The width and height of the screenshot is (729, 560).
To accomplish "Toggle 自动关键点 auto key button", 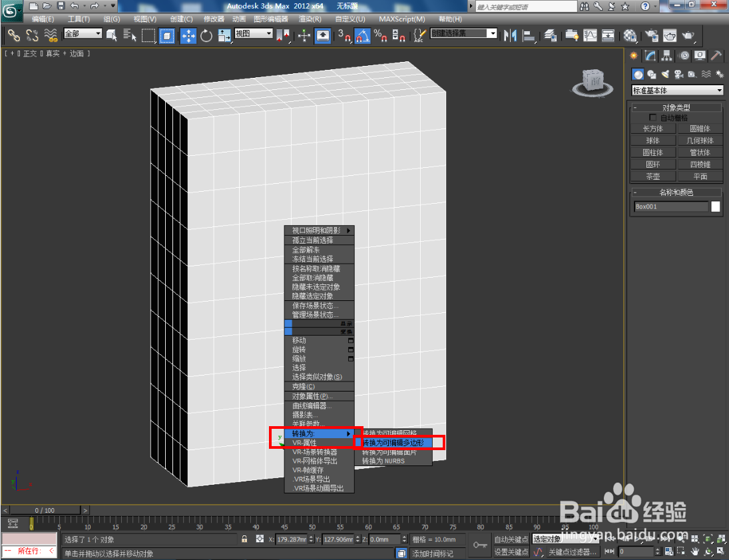I will tap(511, 539).
